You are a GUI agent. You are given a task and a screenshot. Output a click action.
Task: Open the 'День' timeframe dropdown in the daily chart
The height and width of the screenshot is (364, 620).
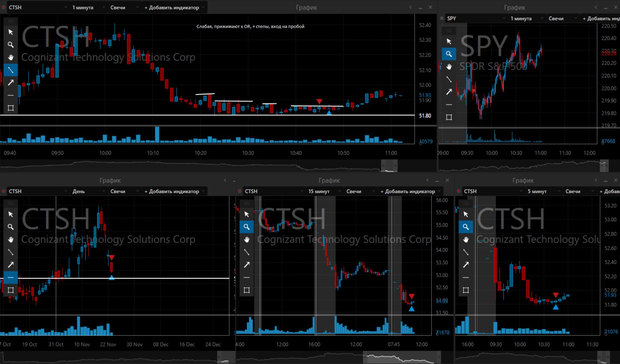point(88,191)
